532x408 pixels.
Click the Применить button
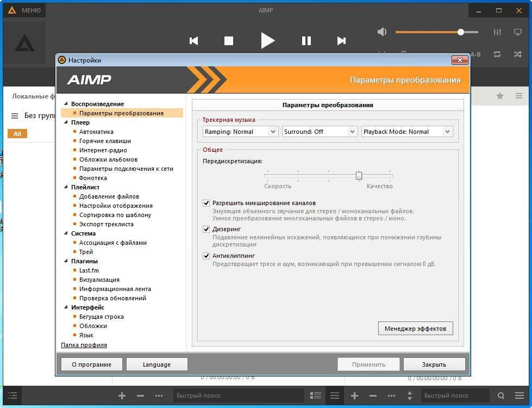pos(368,364)
